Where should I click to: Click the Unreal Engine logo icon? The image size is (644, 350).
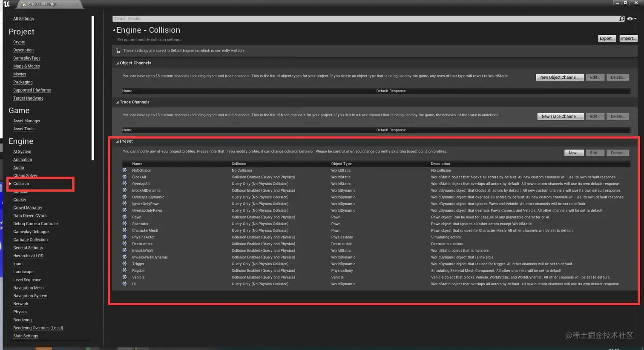pyautogui.click(x=6, y=4)
